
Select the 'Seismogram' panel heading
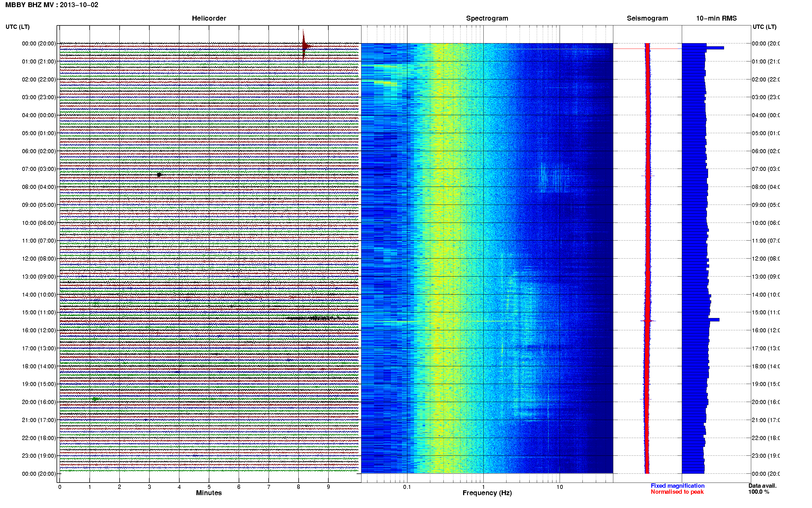[647, 18]
